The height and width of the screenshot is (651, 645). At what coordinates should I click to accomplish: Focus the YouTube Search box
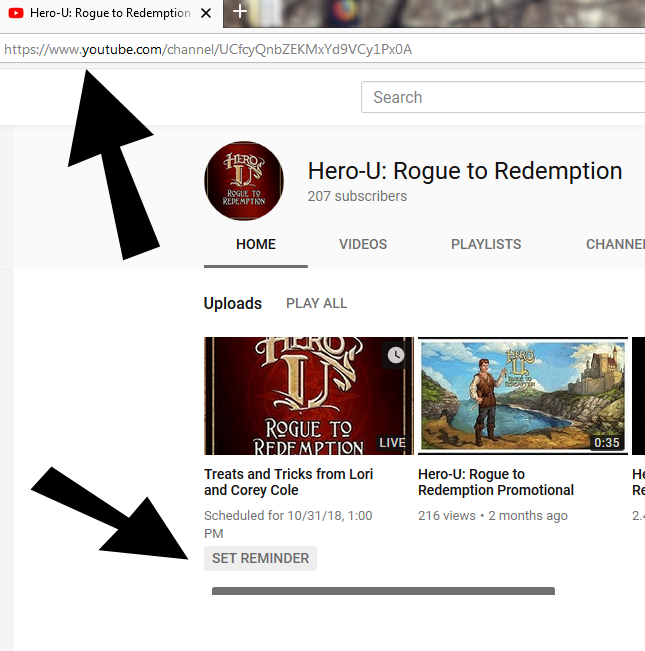point(503,97)
